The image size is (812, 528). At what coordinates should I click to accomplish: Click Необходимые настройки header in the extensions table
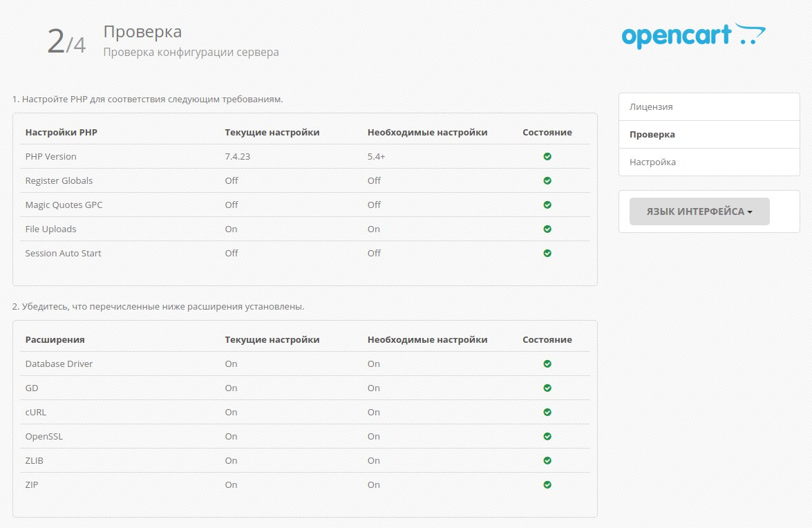(427, 339)
